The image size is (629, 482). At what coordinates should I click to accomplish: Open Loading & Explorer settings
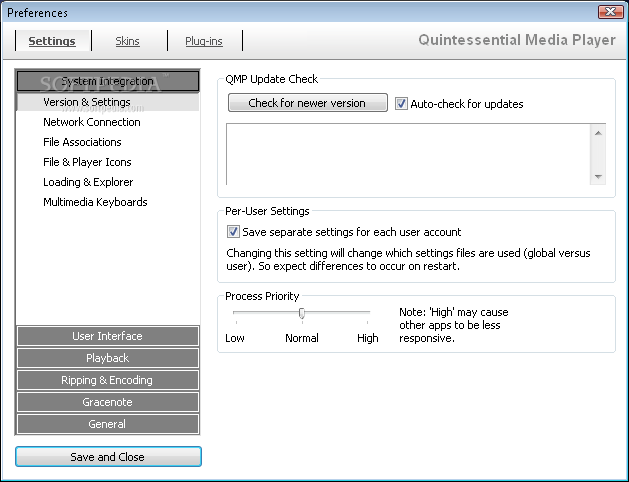click(x=88, y=182)
